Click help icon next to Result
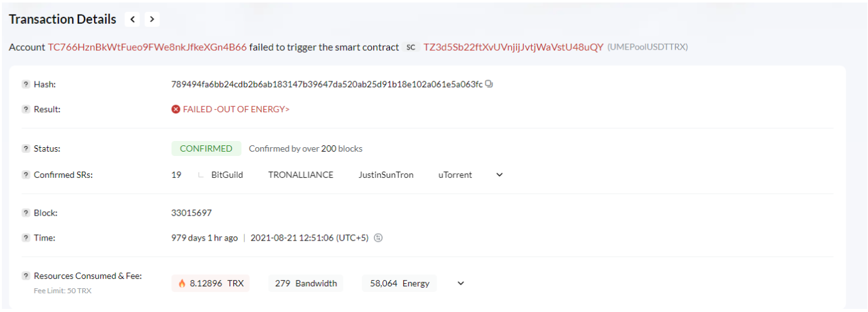 [26, 109]
